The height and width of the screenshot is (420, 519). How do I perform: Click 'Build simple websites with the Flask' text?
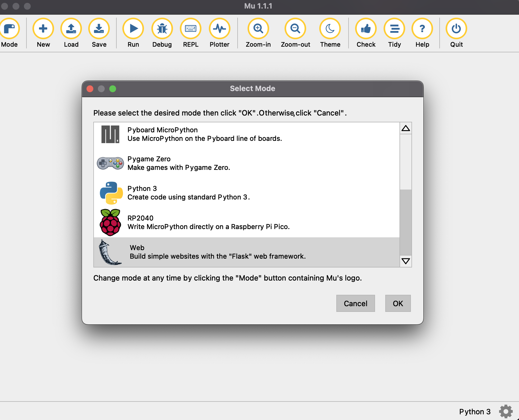(218, 256)
